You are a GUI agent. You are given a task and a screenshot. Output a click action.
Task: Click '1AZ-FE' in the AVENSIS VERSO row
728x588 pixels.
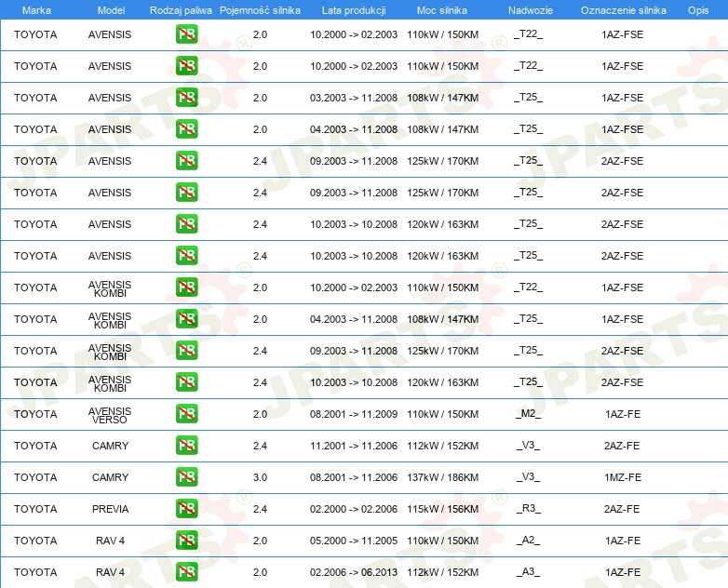pos(623,414)
